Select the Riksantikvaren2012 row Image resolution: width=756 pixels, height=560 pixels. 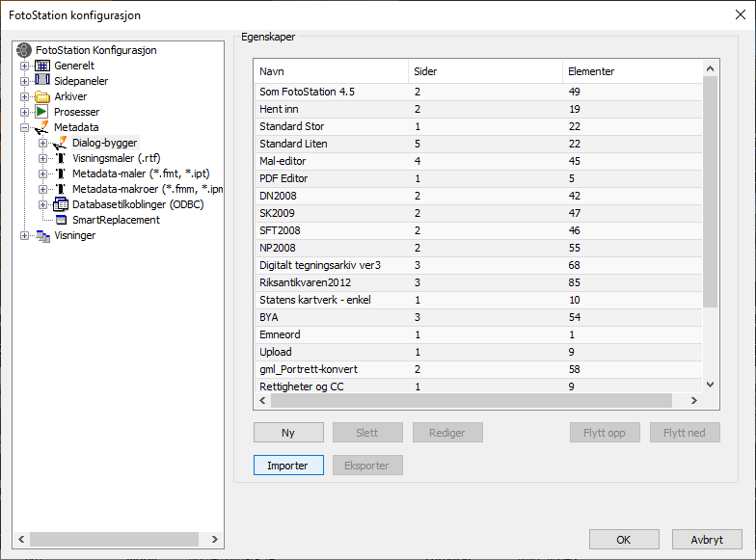point(306,282)
